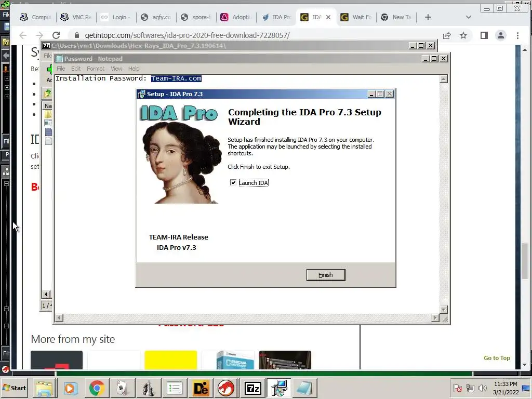Open the Chrome tab search dropdown
532x399 pixels.
[469, 17]
